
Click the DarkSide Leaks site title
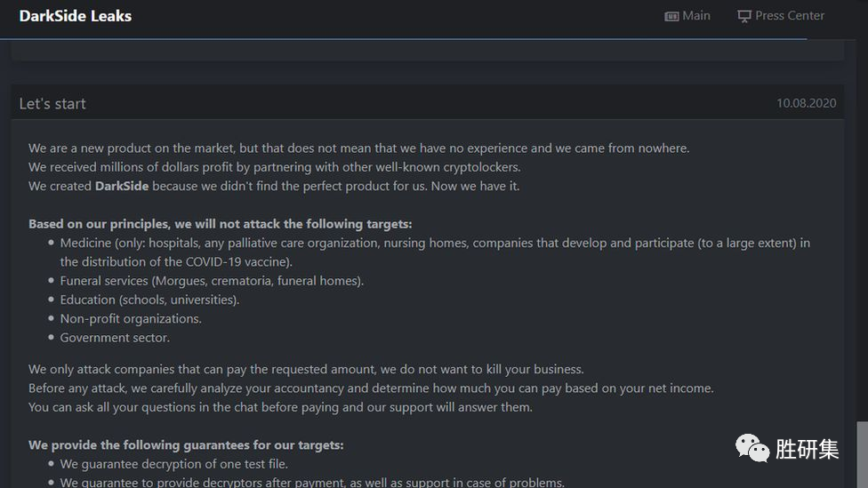[76, 16]
